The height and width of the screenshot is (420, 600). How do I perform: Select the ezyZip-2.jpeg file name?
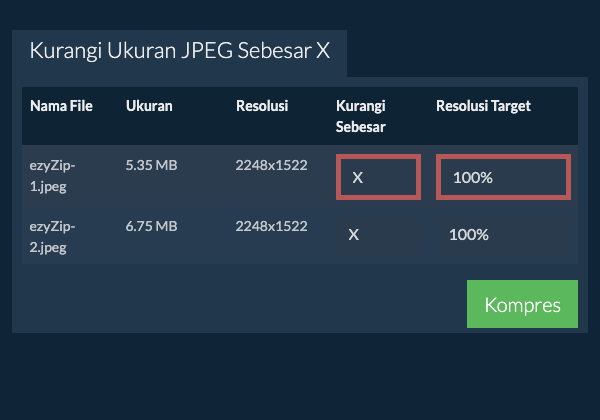click(53, 235)
